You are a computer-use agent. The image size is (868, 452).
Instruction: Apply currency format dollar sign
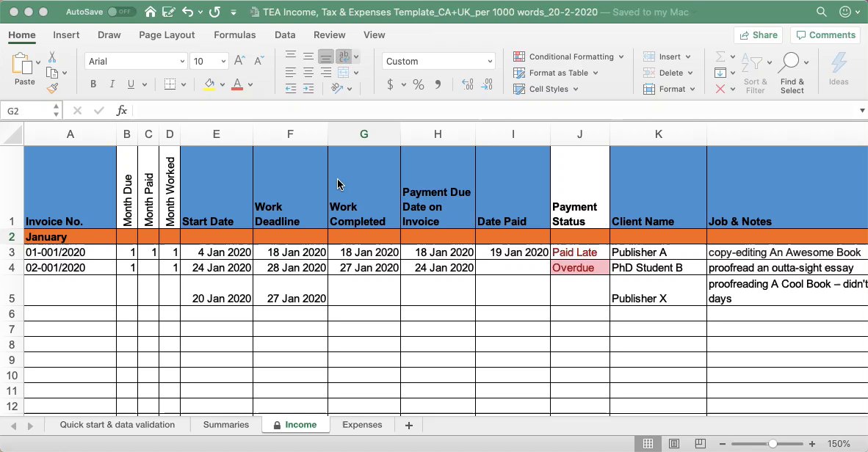click(x=390, y=84)
